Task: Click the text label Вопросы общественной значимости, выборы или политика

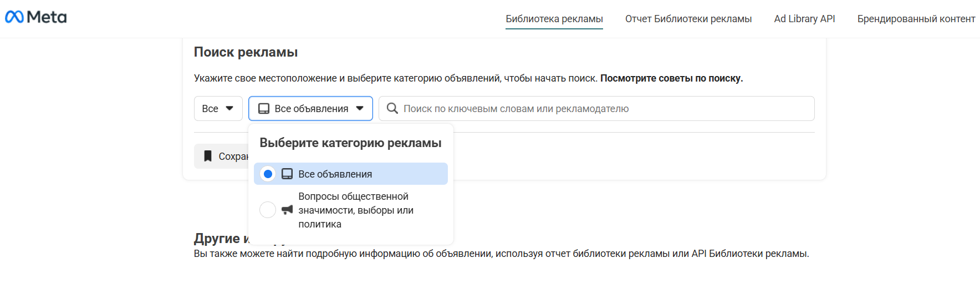Action: coord(356,210)
